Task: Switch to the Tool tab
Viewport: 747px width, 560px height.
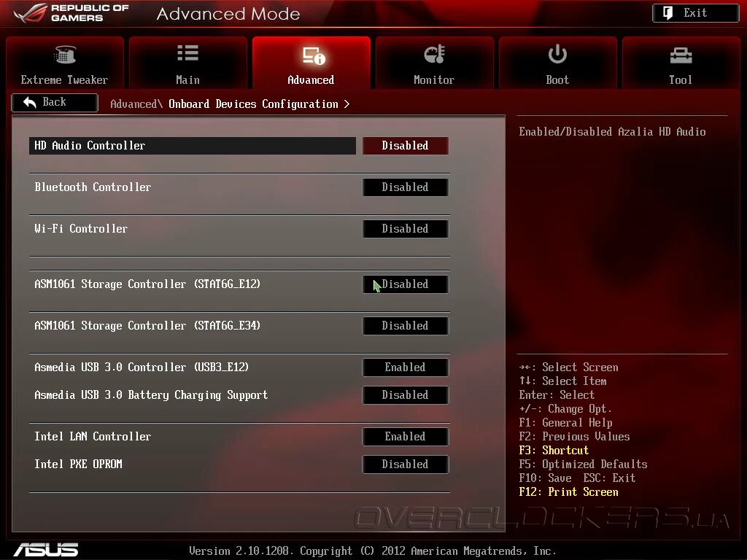Action: point(681,63)
